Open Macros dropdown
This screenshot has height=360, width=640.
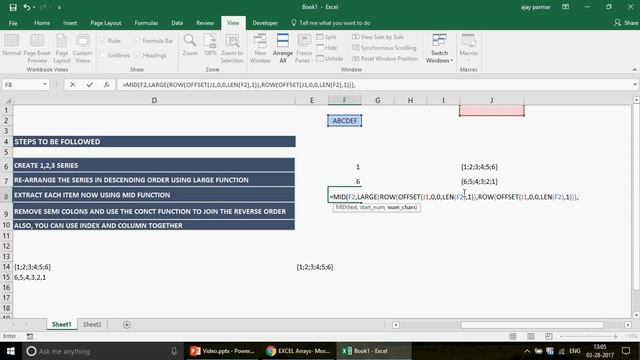[468, 49]
